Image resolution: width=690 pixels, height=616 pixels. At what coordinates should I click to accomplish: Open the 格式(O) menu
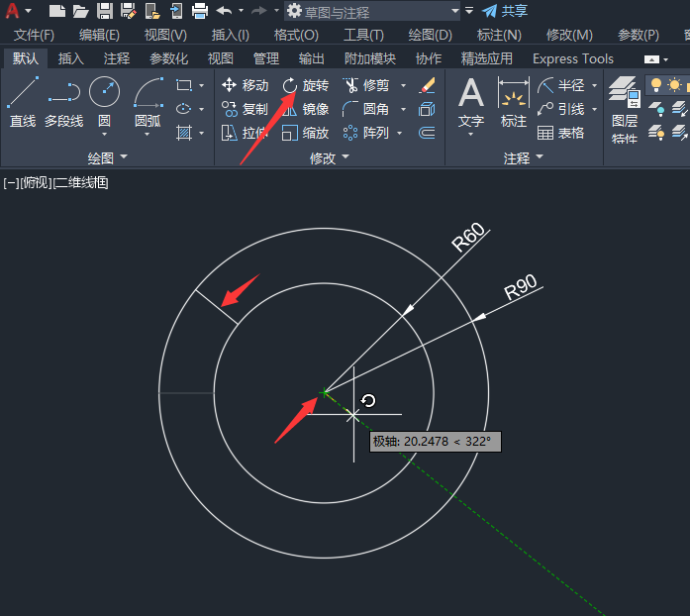coord(296,35)
